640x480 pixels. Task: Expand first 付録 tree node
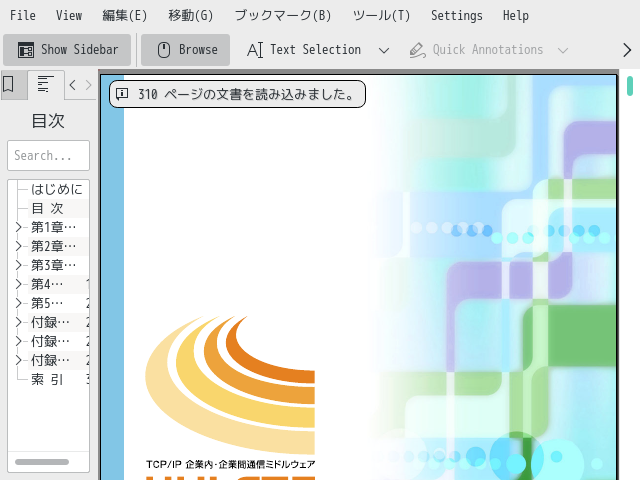(18, 322)
